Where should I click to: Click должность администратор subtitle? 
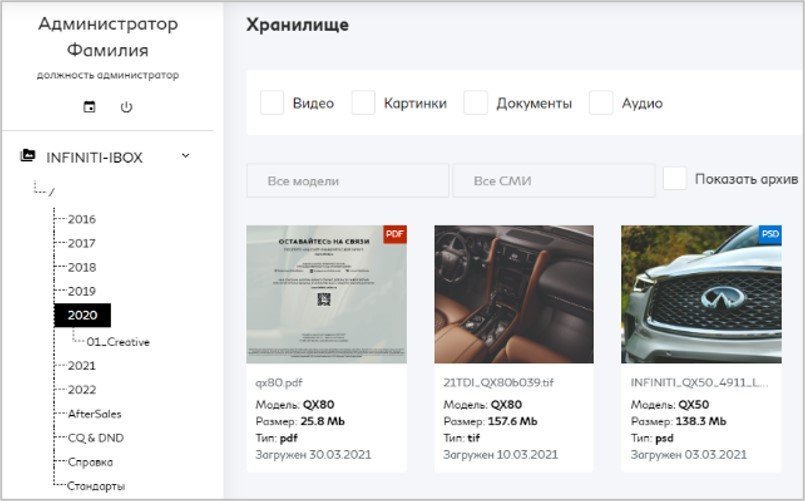coord(108,75)
